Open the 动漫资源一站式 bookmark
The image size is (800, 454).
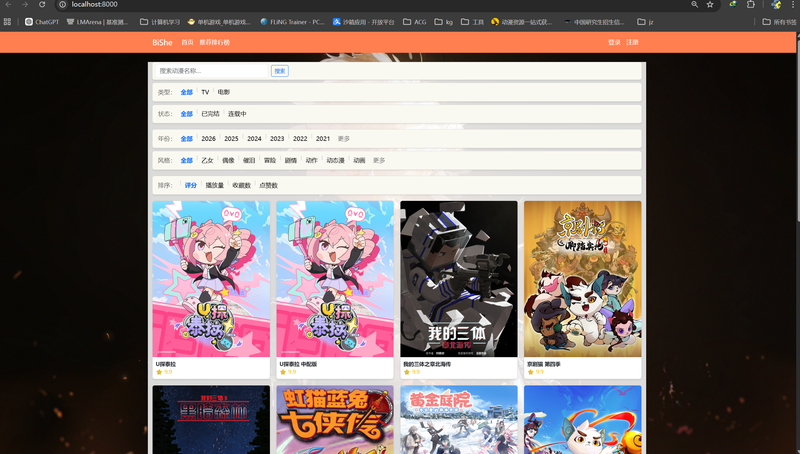pos(521,22)
